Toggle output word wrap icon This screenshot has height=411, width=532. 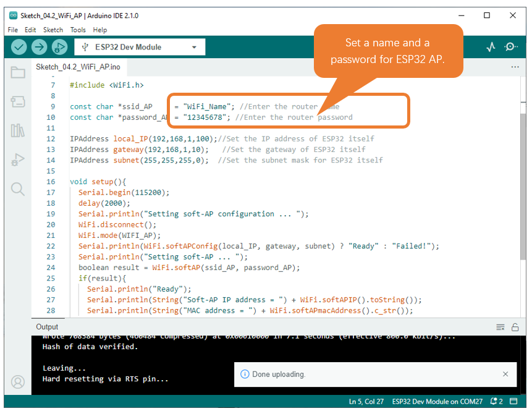[500, 327]
